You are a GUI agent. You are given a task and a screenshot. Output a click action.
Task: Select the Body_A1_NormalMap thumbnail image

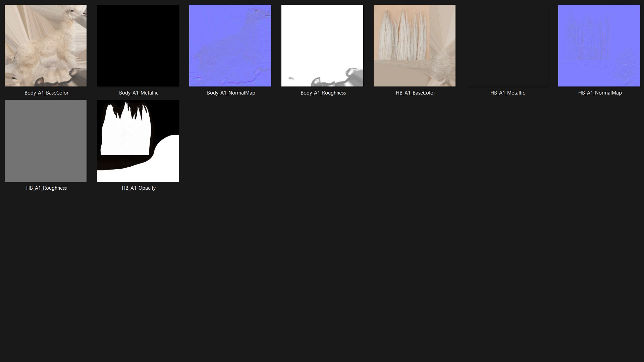tap(230, 46)
